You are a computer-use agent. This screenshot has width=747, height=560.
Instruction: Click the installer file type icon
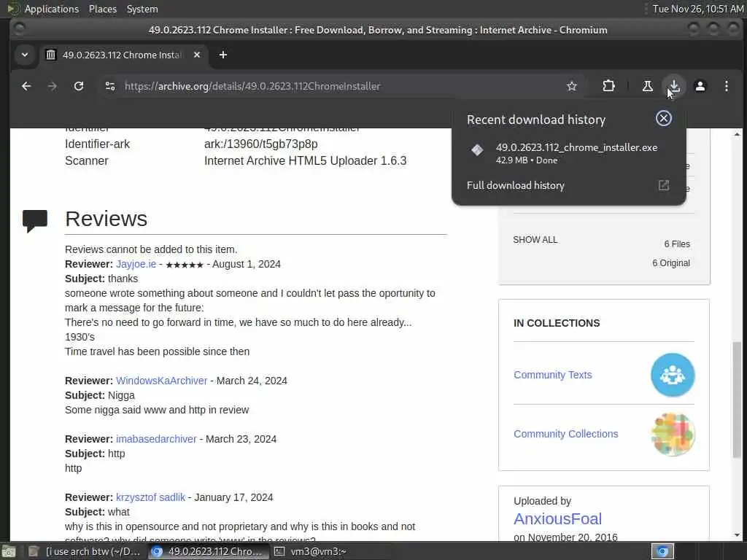(477, 150)
